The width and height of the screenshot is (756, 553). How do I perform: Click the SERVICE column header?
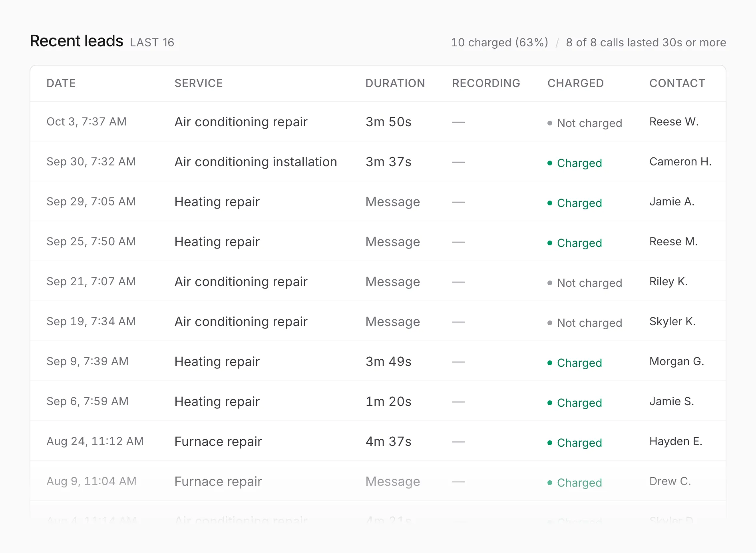point(199,83)
